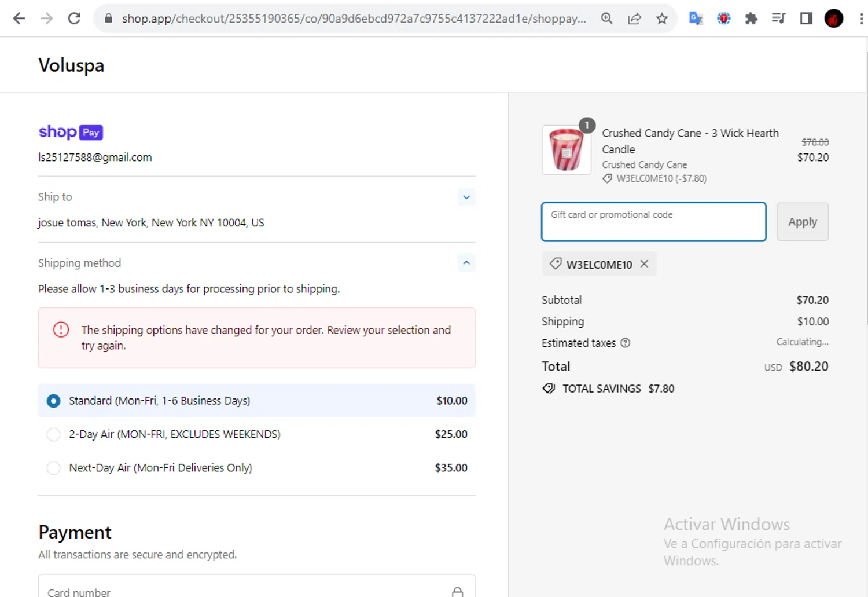The width and height of the screenshot is (868, 597).
Task: Open the Google Translate extension
Action: (696, 19)
